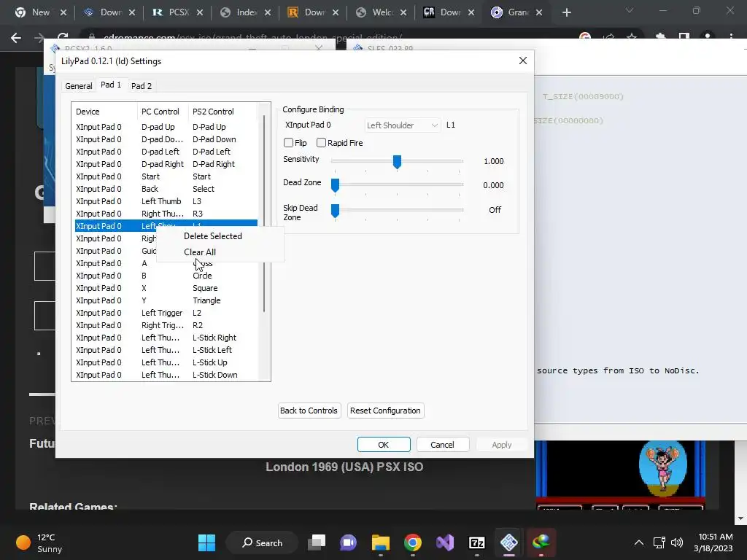Select the R3 binding row
747x560 pixels.
(166, 214)
